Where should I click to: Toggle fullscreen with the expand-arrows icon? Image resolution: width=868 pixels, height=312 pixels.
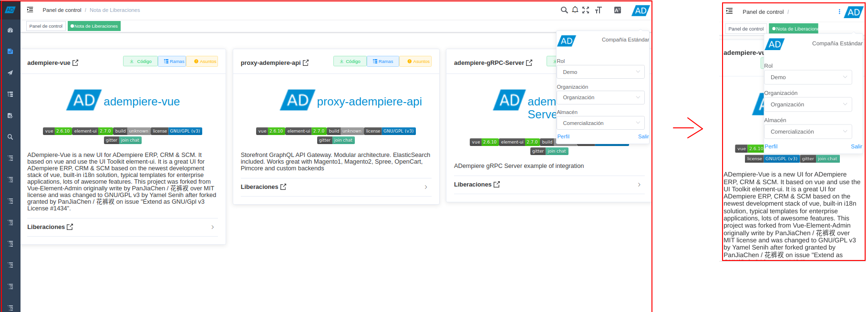[x=586, y=10]
